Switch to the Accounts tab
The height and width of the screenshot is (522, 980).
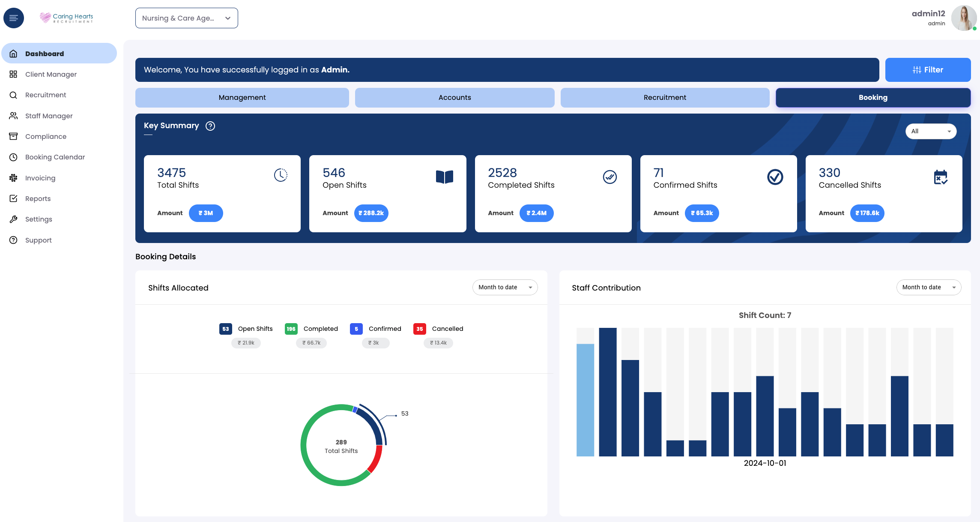point(454,97)
